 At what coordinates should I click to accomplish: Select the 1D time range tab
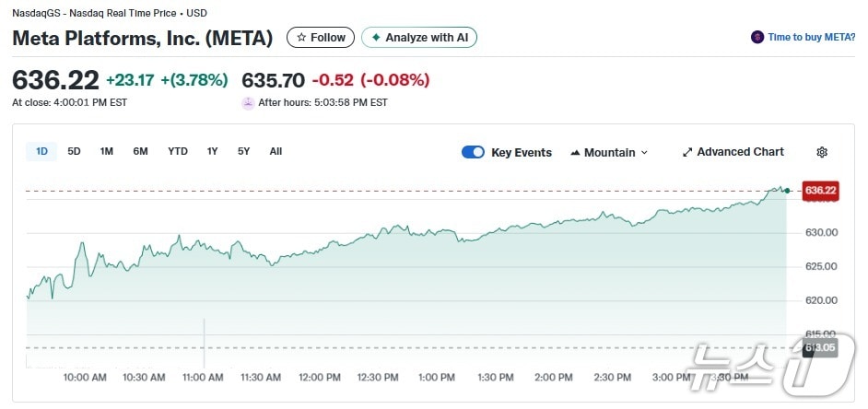[42, 151]
